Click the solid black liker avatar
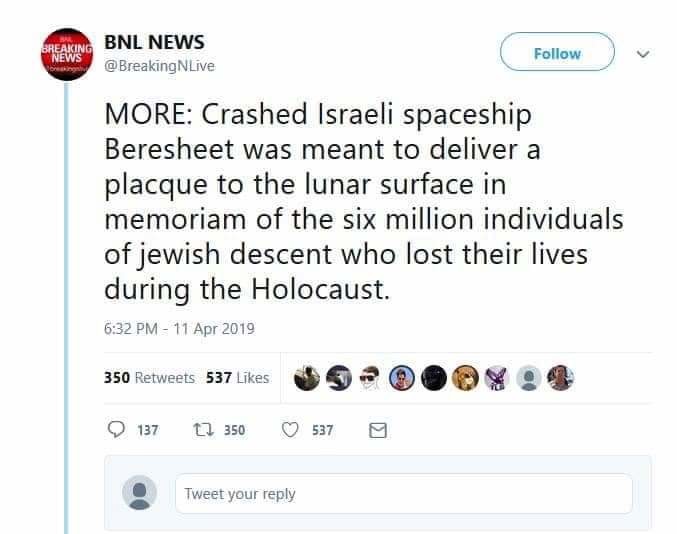Image resolution: width=677 pixels, height=534 pixels. pyautogui.click(x=433, y=378)
